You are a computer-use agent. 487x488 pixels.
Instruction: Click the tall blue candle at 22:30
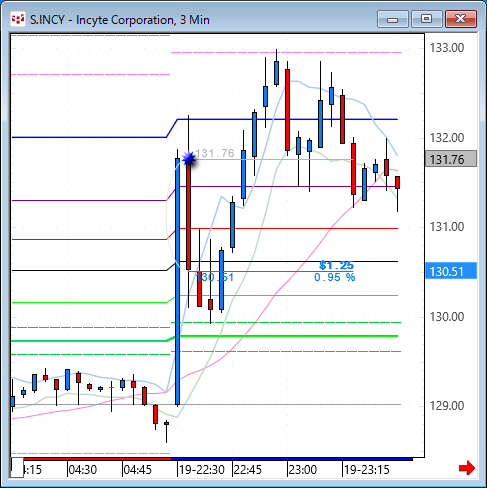177,282
